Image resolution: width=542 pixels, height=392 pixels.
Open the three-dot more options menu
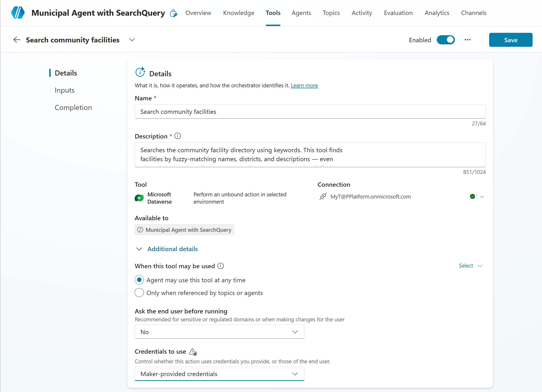click(x=467, y=40)
